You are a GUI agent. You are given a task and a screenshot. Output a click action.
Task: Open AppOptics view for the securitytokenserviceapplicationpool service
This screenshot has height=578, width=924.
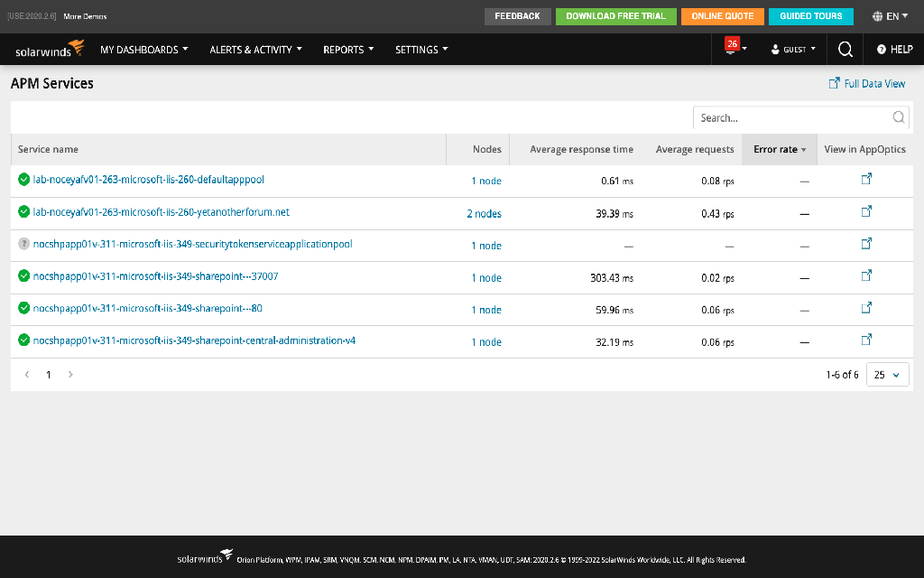pyautogui.click(x=865, y=244)
